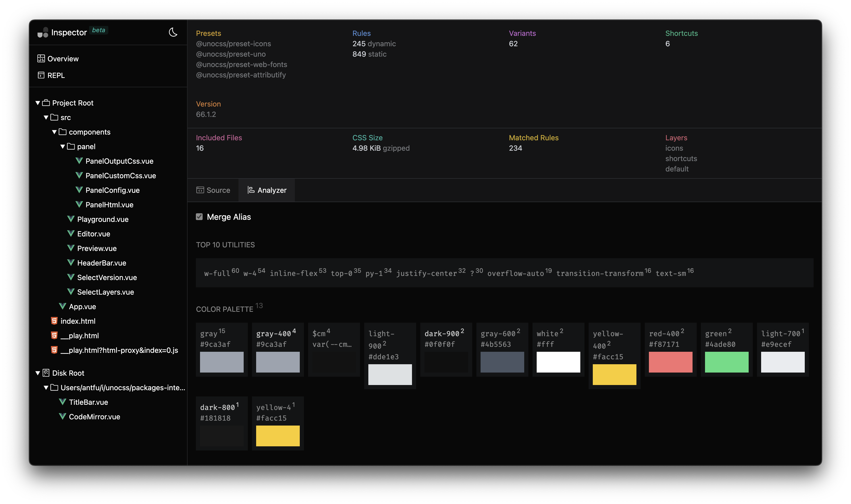The width and height of the screenshot is (851, 504).
Task: Select the yellow-400 color swatch
Action: [x=614, y=375]
